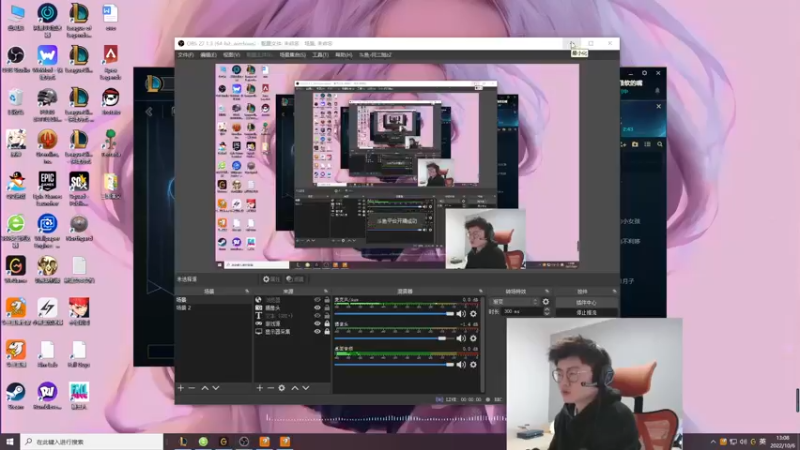Mute the second mixer audio channel speaker
The height and width of the screenshot is (450, 800).
461,338
